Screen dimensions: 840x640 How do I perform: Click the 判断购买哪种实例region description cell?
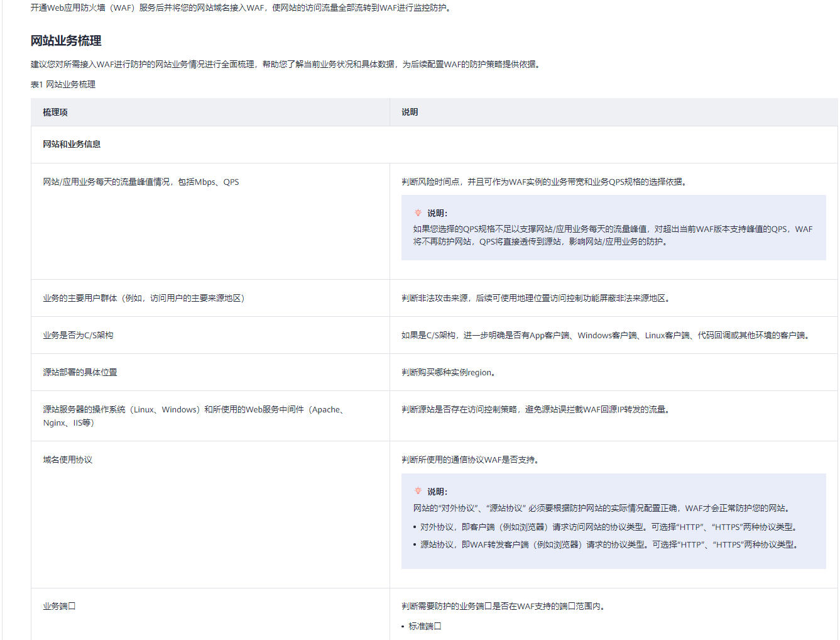point(450,372)
